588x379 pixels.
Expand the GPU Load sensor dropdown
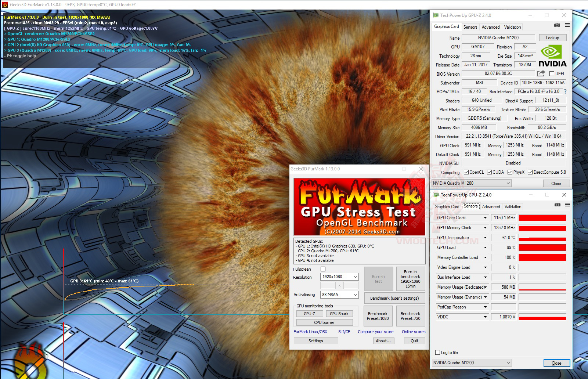[485, 248]
